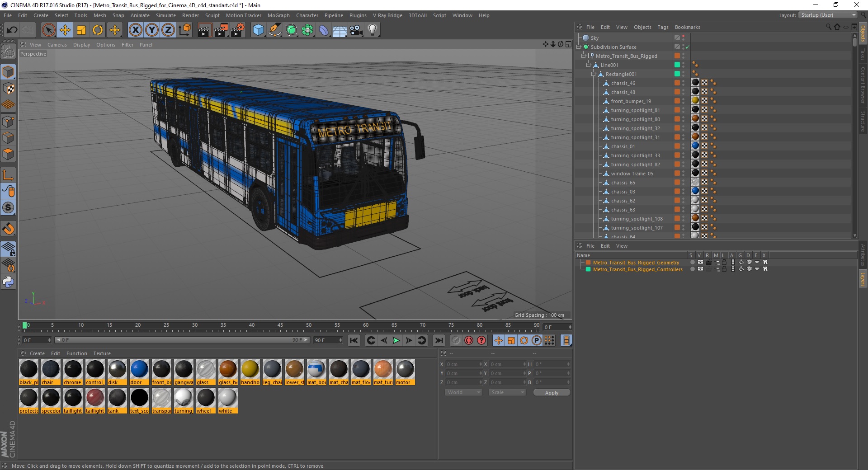Viewport: 868px width, 470px height.
Task: Click the Undo arrow icon
Action: tap(12, 30)
